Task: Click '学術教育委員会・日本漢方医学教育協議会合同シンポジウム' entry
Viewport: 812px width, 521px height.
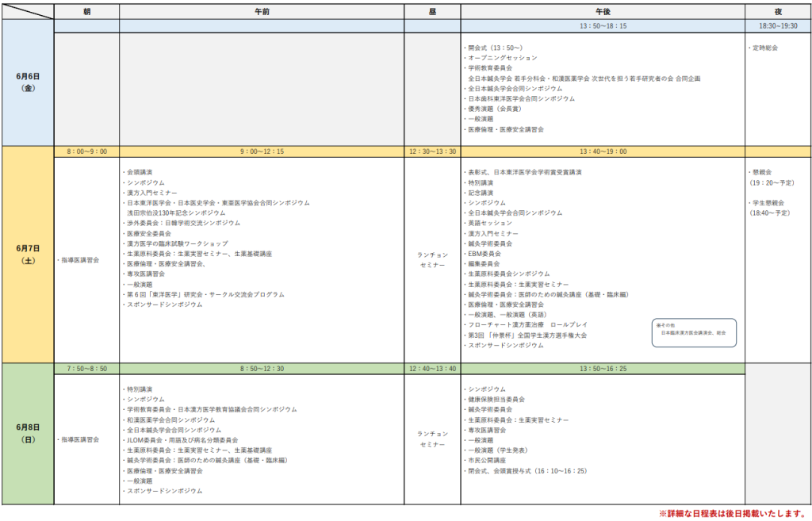Action: click(x=210, y=410)
